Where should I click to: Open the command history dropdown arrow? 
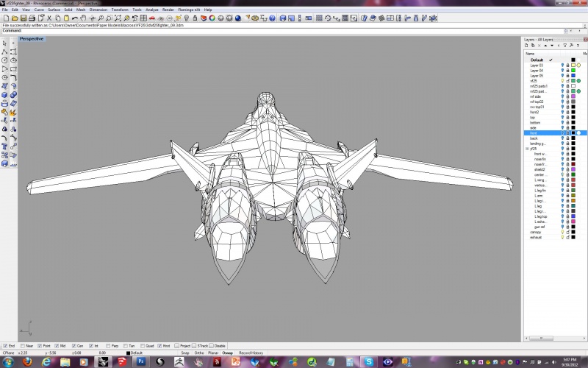pos(566,31)
